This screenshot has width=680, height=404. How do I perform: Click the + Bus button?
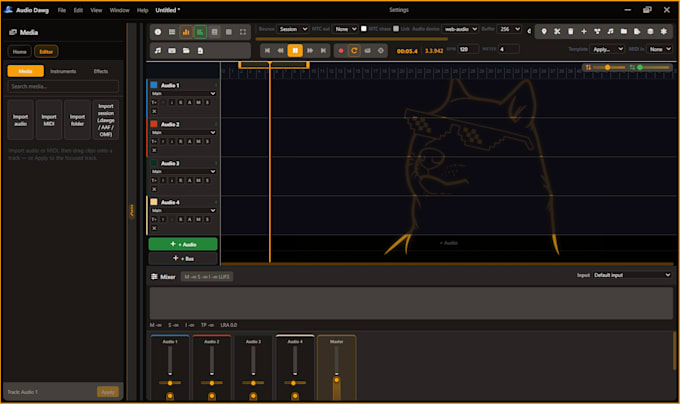183,258
